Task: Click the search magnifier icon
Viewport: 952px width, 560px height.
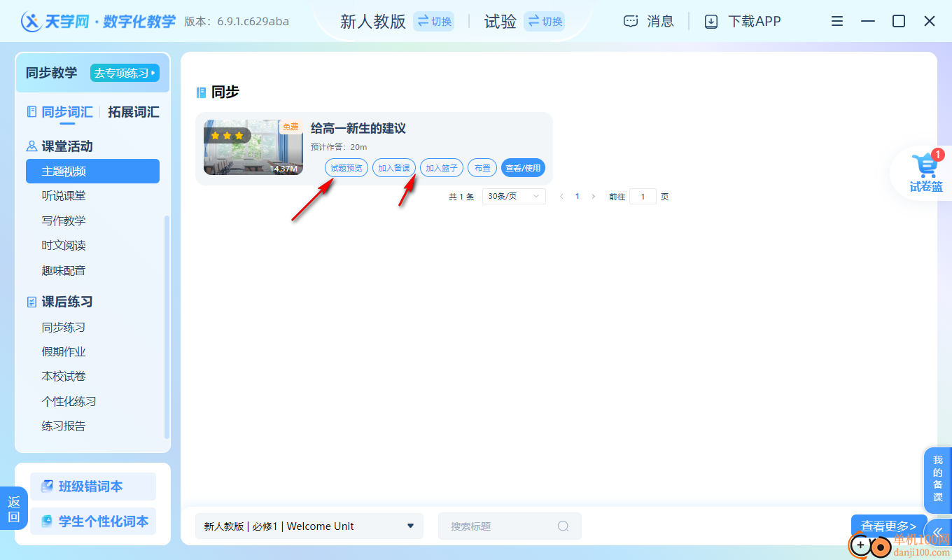Action: click(563, 526)
